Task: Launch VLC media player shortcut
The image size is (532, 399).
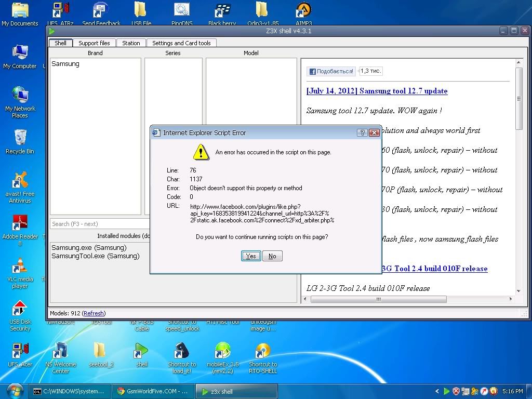Action: coord(20,273)
